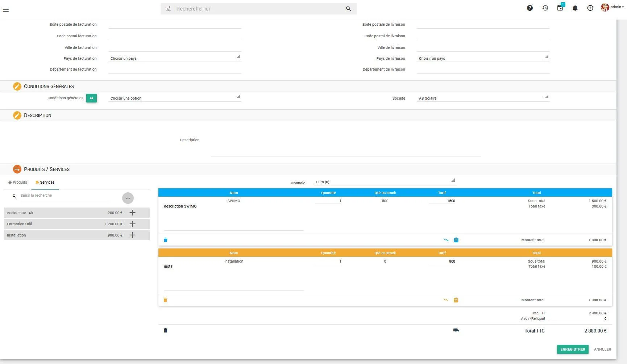Screen dimensions: 627x364
Task: Click the service search magnifier icon
Action: pyautogui.click(x=14, y=196)
